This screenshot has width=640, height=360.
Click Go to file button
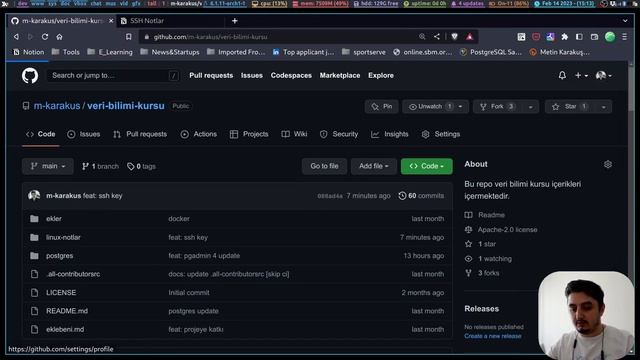click(x=324, y=166)
